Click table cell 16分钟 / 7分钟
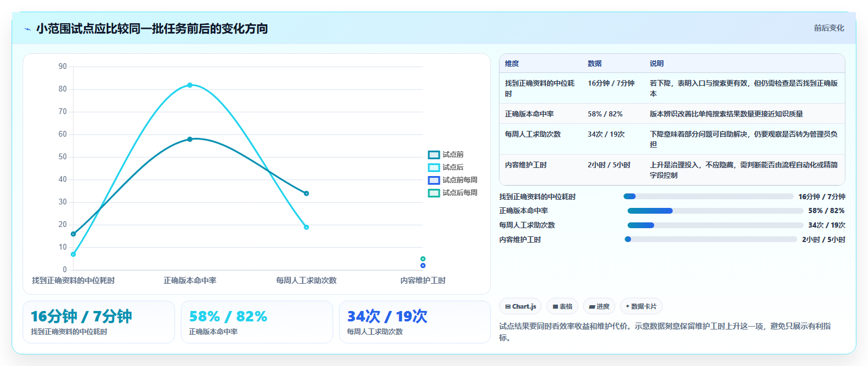868x366 pixels. tap(611, 83)
